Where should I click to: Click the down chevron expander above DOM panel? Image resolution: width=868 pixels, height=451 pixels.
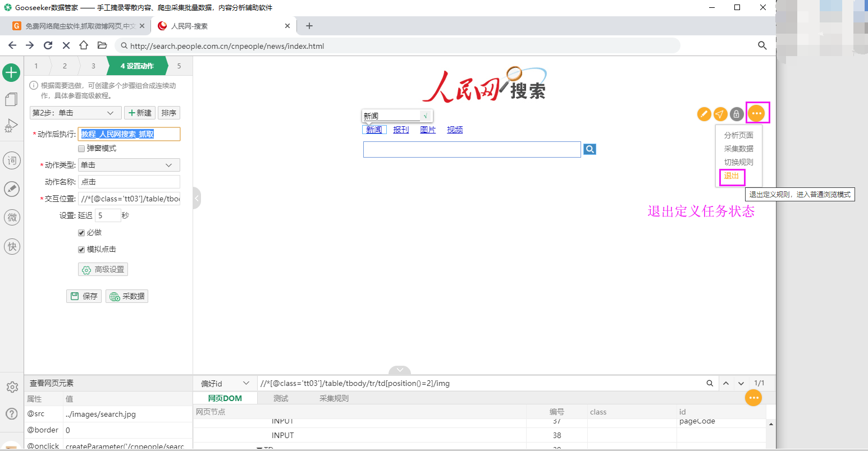click(400, 370)
